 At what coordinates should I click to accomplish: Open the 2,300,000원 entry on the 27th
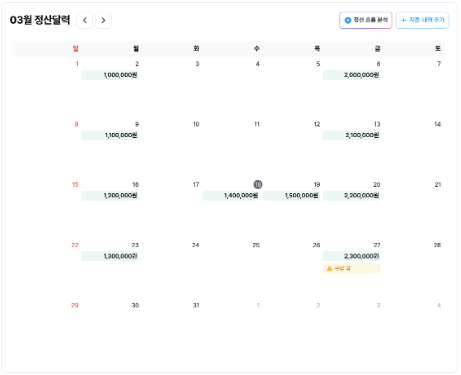tap(352, 256)
